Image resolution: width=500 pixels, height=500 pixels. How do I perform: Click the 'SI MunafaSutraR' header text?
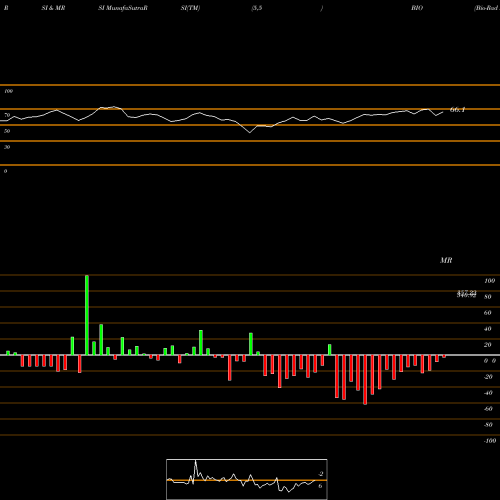click(123, 8)
